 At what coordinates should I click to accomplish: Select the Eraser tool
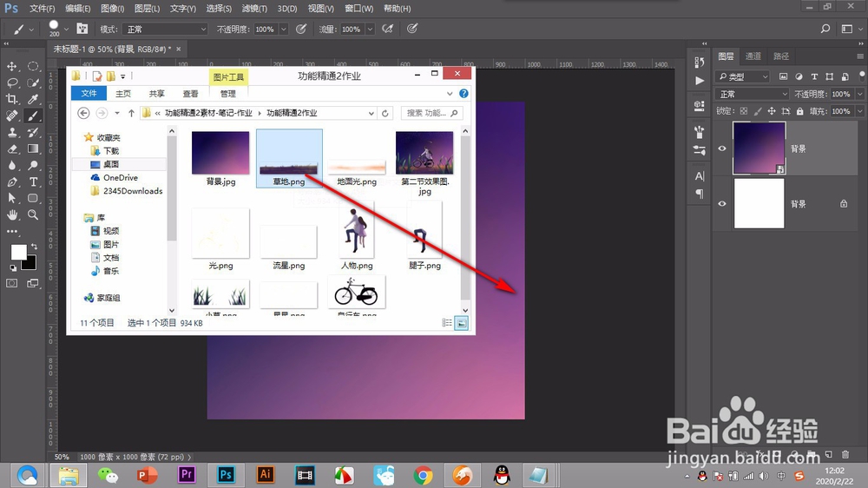point(11,149)
